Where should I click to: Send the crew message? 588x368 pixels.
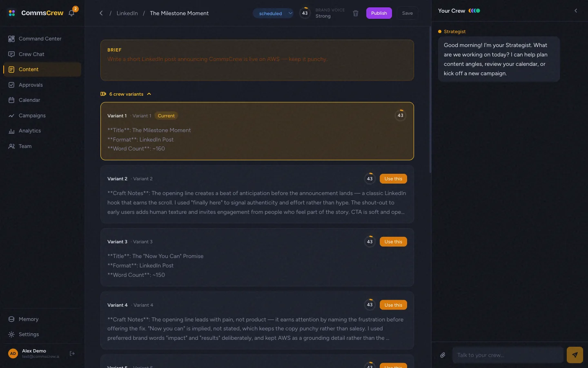pos(575,355)
